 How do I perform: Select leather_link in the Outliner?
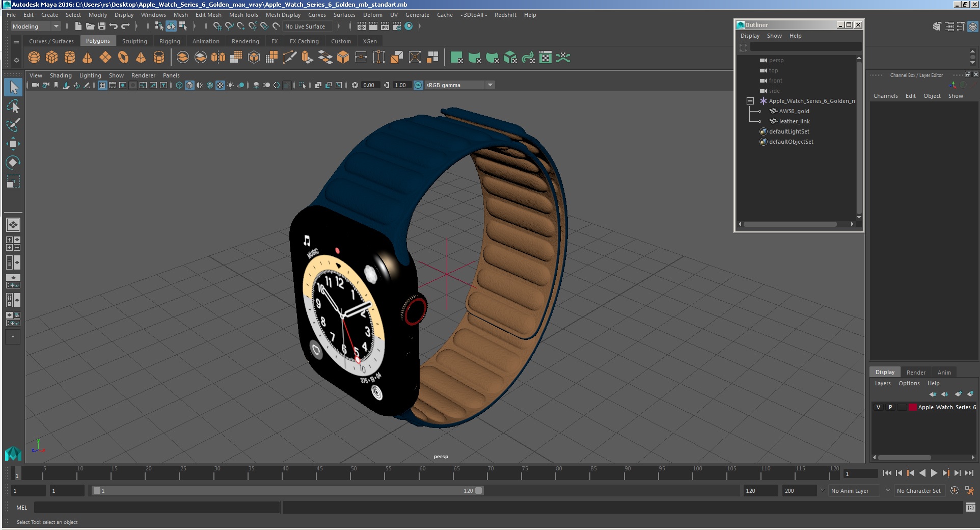[x=794, y=121]
